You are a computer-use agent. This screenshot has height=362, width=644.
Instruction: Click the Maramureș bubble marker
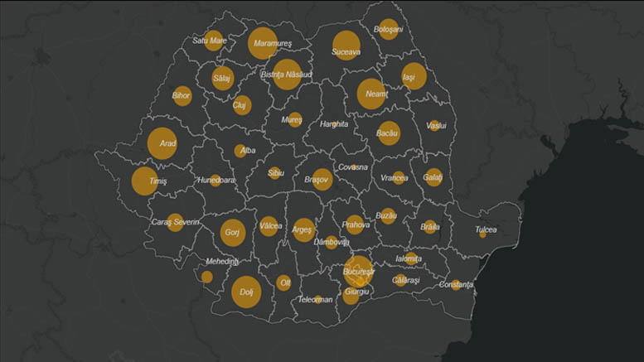(x=262, y=43)
